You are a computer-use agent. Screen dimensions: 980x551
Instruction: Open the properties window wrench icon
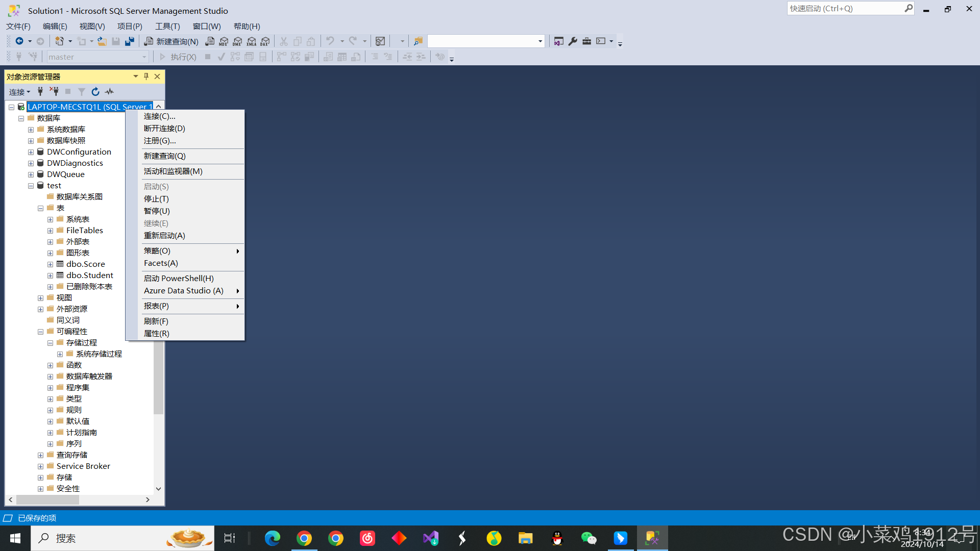point(573,41)
